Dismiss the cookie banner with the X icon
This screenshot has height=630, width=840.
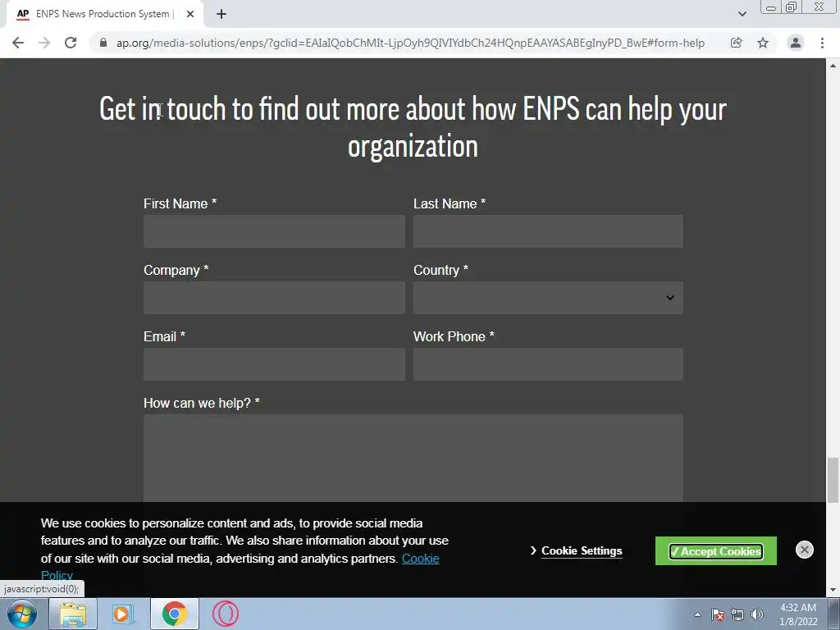[x=804, y=550]
